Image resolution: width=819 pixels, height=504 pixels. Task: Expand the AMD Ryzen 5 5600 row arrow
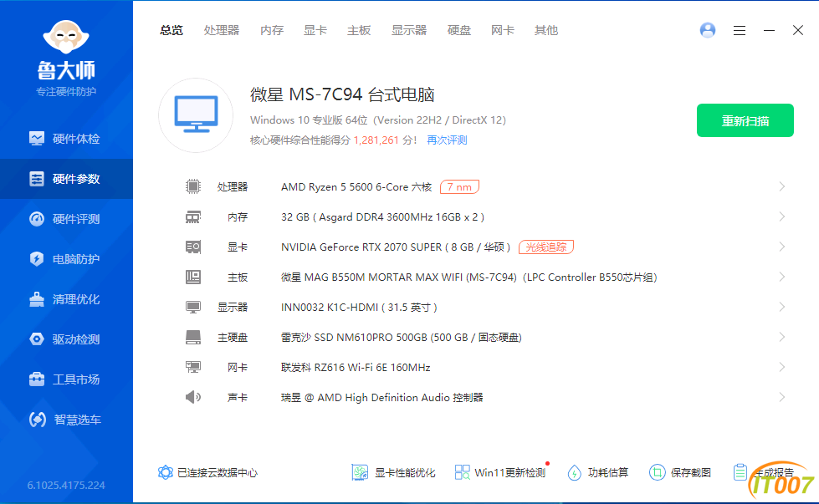point(782,186)
